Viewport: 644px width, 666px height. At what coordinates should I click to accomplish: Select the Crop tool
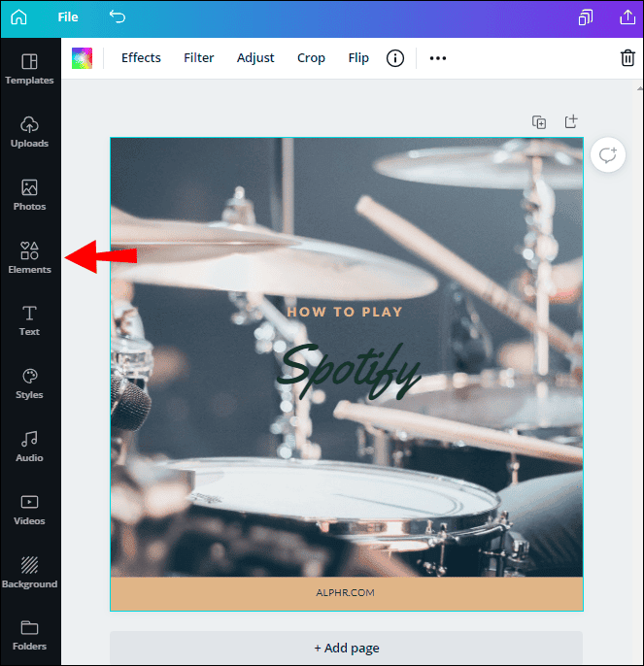(x=311, y=58)
